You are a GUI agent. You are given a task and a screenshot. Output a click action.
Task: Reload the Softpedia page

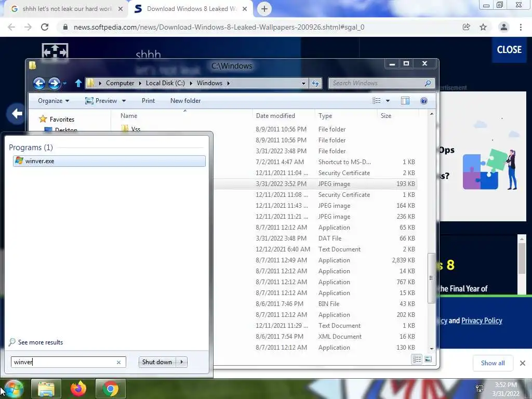pos(45,27)
